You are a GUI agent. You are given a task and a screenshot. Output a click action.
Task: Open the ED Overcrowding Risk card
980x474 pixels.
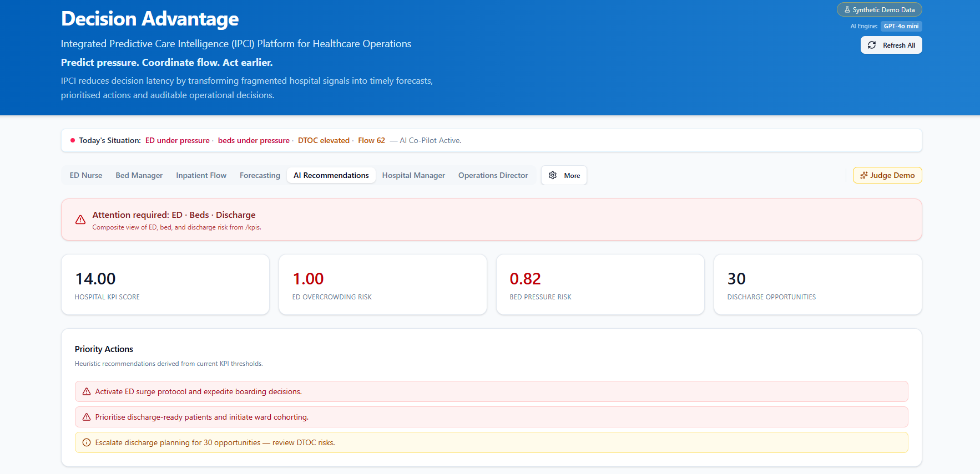tap(383, 284)
